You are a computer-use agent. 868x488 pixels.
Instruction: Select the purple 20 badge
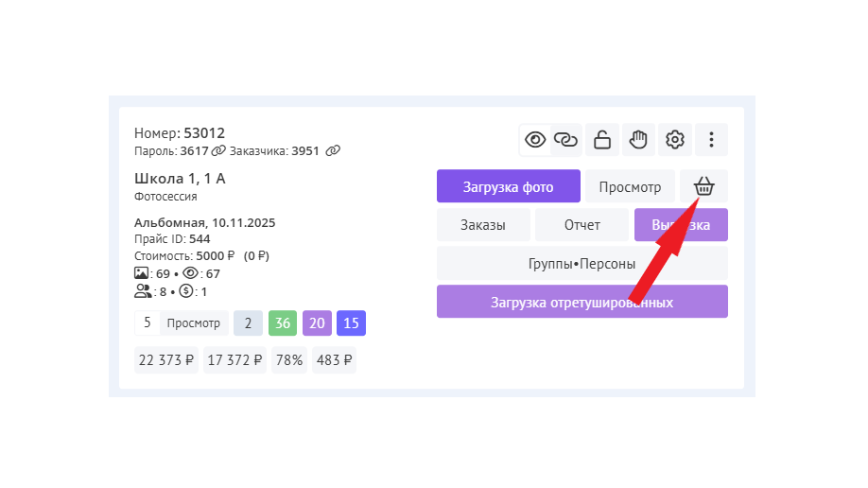[317, 322]
